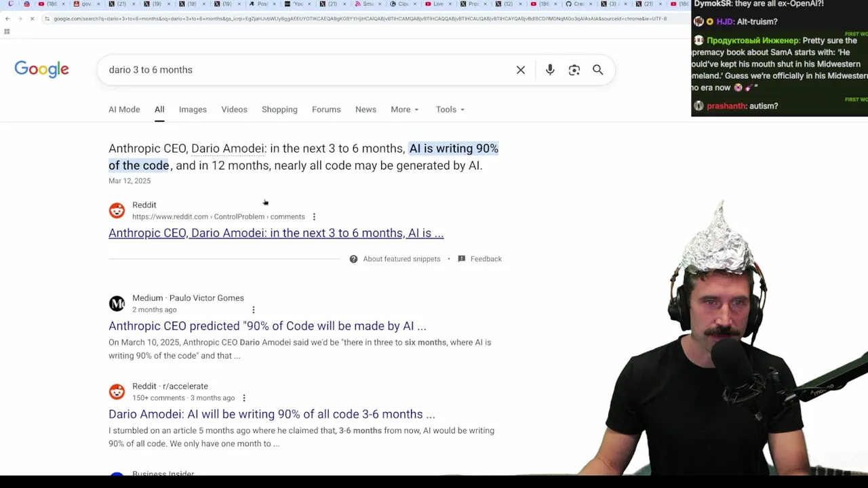This screenshot has width=868, height=488.
Task: Open 'Anthropic CEO predicted 90% of Code' link
Action: click(x=267, y=326)
